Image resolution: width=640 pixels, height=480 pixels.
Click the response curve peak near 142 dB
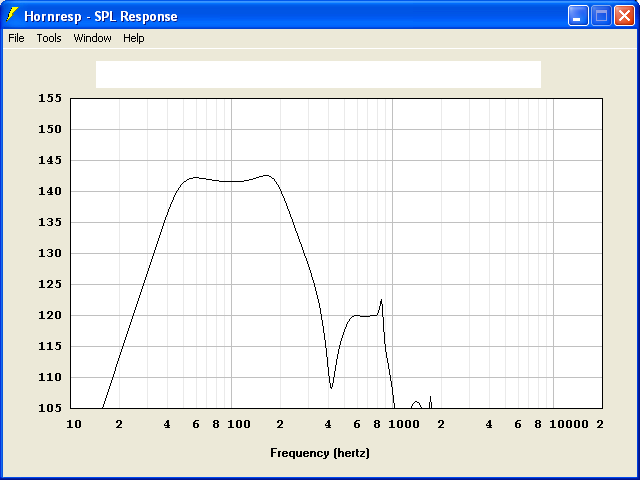point(267,176)
